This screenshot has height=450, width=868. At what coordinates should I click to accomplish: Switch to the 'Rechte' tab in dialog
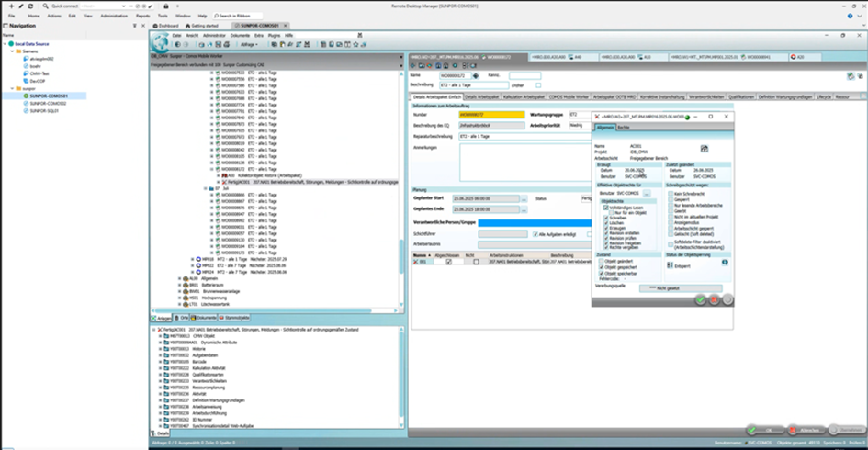tap(623, 127)
